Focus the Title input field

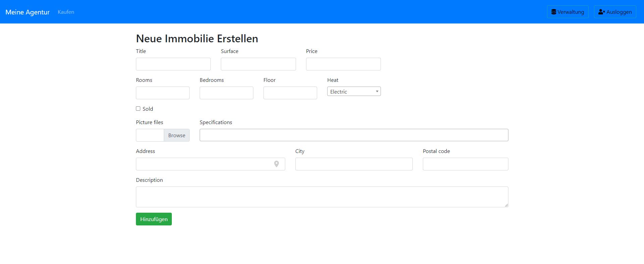point(173,64)
